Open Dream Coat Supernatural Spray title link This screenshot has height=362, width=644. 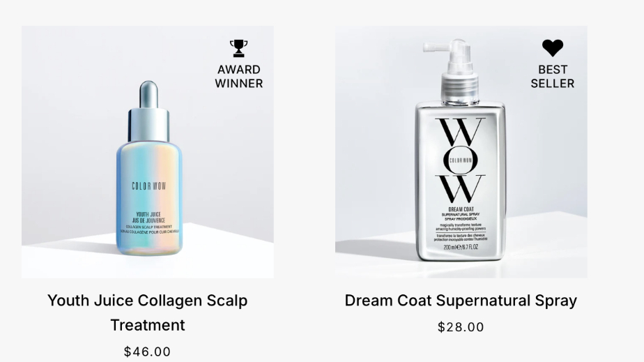point(461,301)
